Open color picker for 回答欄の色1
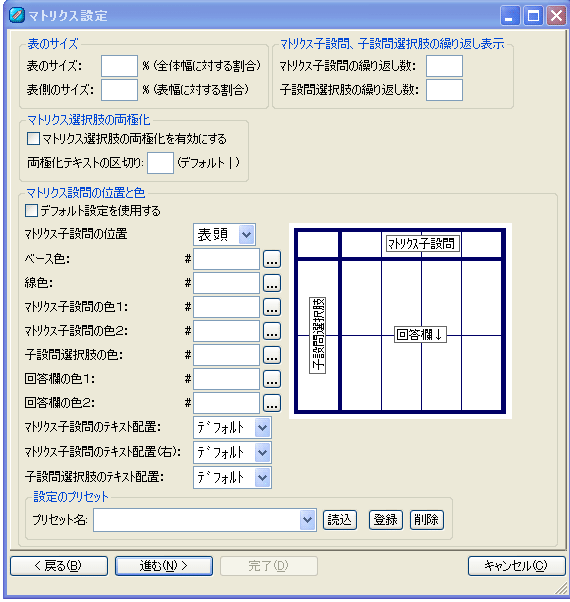Viewport: 570px width, 602px height. pyautogui.click(x=272, y=379)
